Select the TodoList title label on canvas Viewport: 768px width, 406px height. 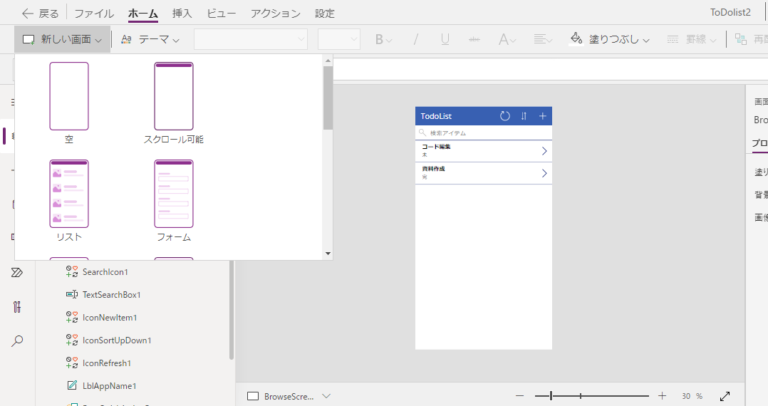pos(436,116)
